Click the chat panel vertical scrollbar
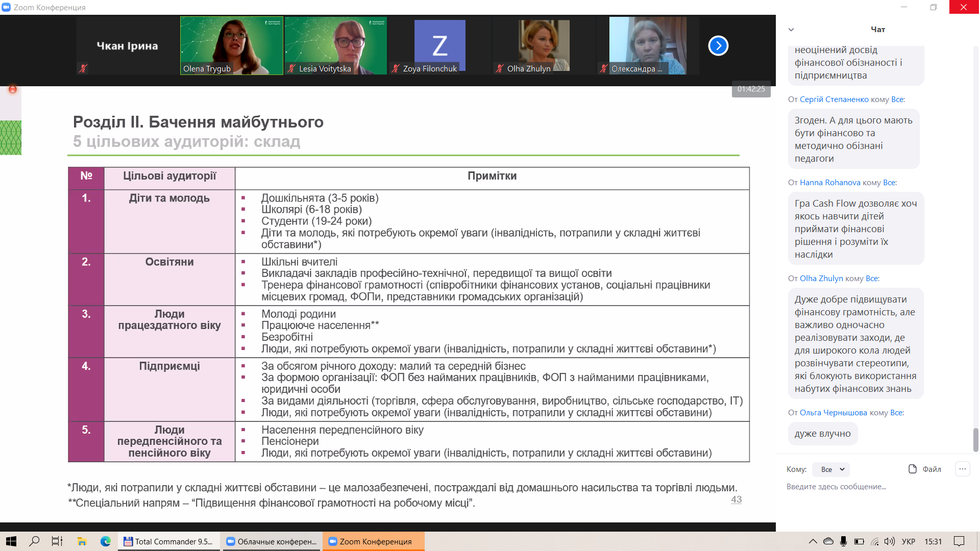Screen dimensions: 980x551 pyautogui.click(x=975, y=439)
